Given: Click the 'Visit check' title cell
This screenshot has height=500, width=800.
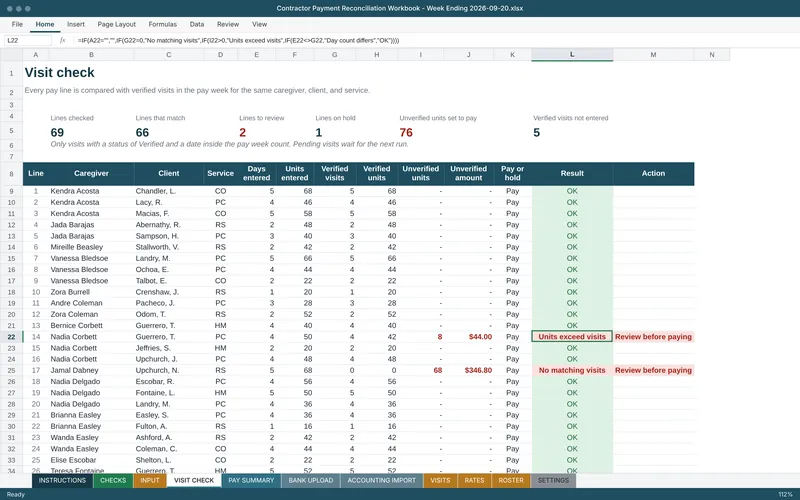Looking at the screenshot, I should pos(60,72).
